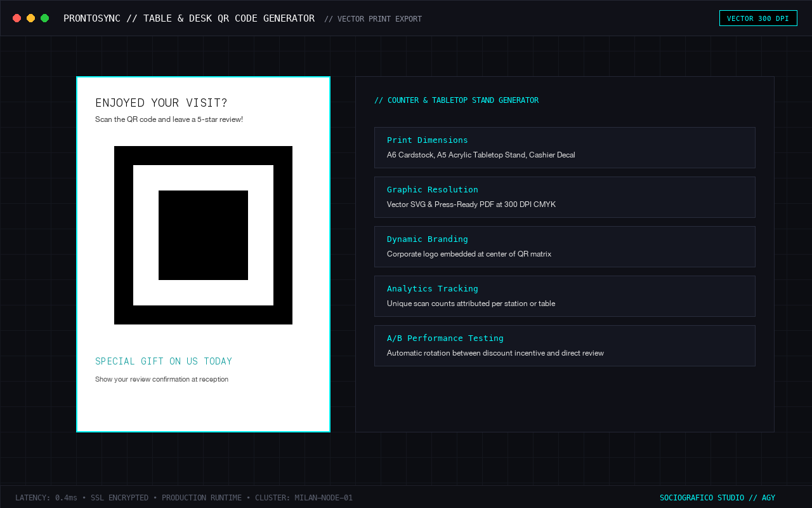
Task: Click the ENJOYED YOUR VISIT? heading
Action: click(161, 103)
